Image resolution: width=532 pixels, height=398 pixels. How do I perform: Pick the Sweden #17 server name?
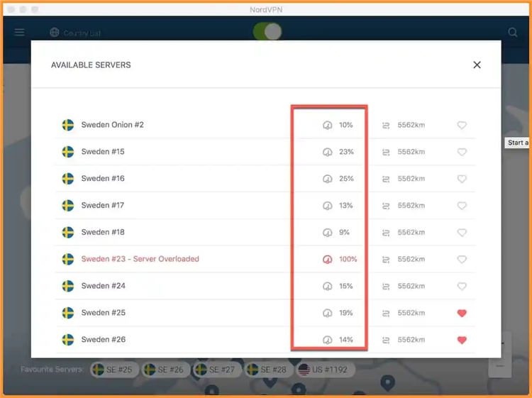(x=102, y=205)
